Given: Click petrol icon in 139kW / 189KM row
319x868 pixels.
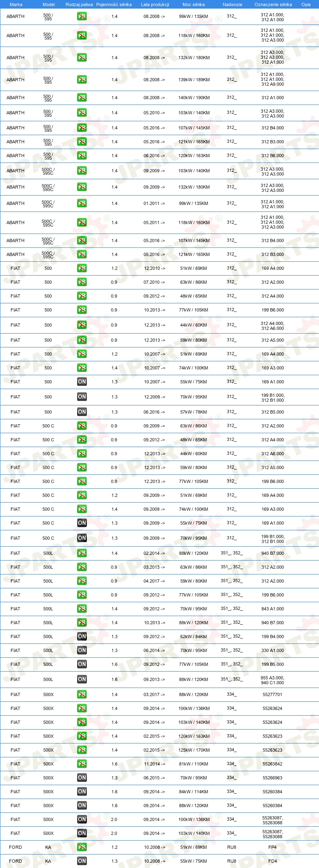Looking at the screenshot, I should 82,80.
